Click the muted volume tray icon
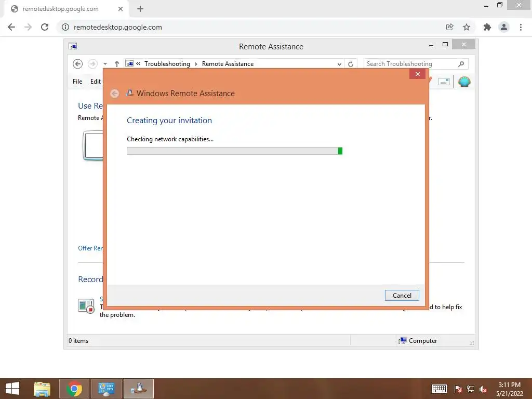The image size is (532, 399). [x=483, y=389]
